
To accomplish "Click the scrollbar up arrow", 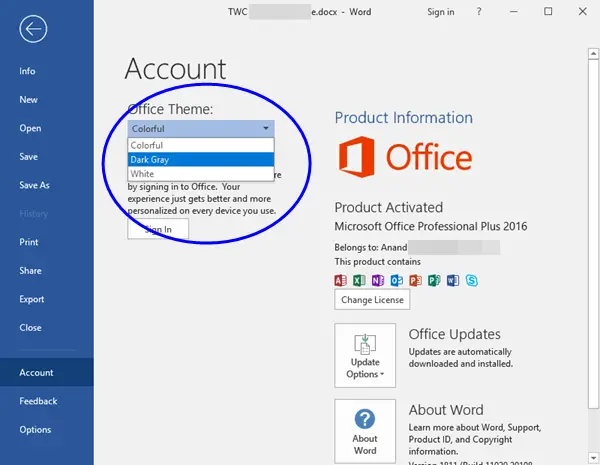I will [593, 54].
